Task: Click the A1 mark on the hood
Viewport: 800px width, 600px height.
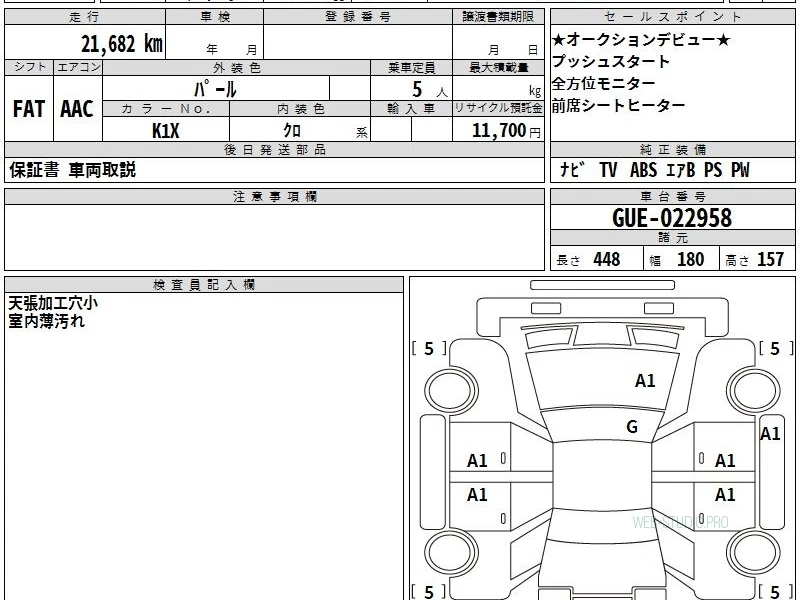Action: click(x=645, y=381)
